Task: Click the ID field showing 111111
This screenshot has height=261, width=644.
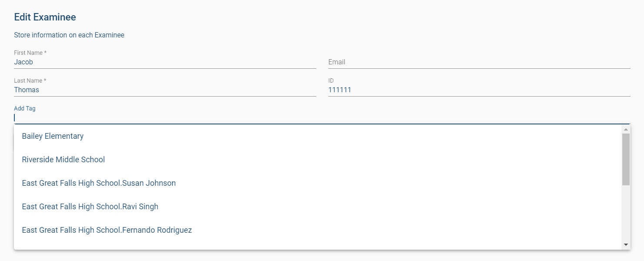Action: point(479,90)
